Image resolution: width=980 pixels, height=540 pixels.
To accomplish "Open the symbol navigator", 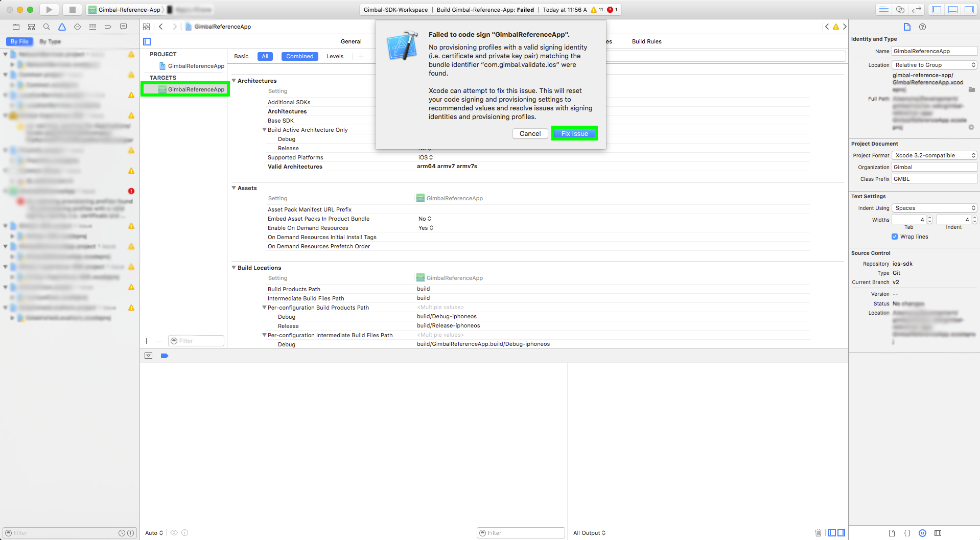I will pyautogui.click(x=31, y=27).
